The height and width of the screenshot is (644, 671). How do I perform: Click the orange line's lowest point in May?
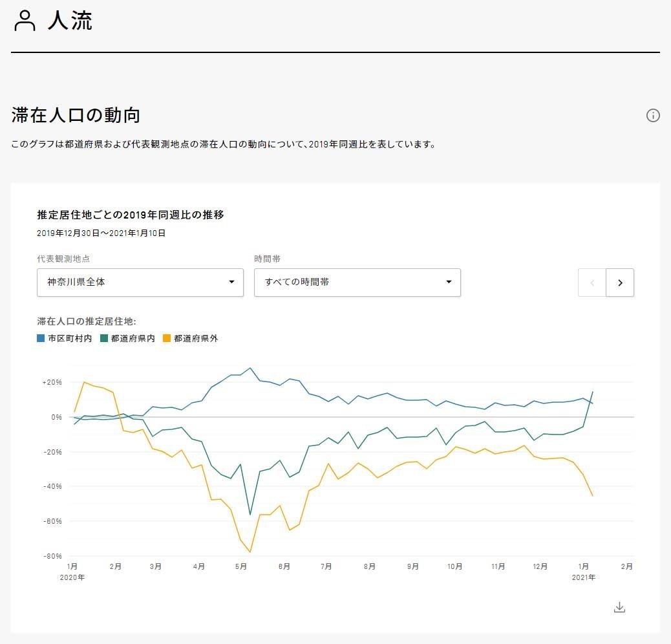point(250,552)
